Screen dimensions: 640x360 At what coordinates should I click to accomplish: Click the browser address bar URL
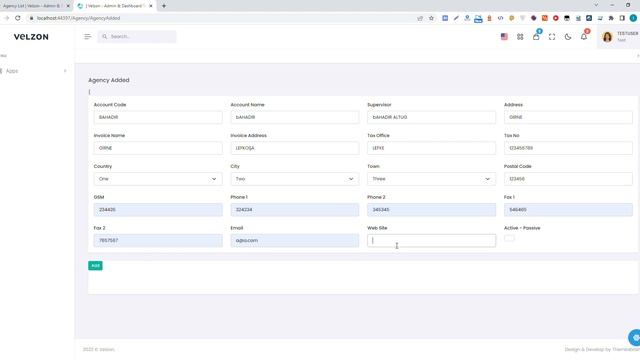(x=78, y=18)
